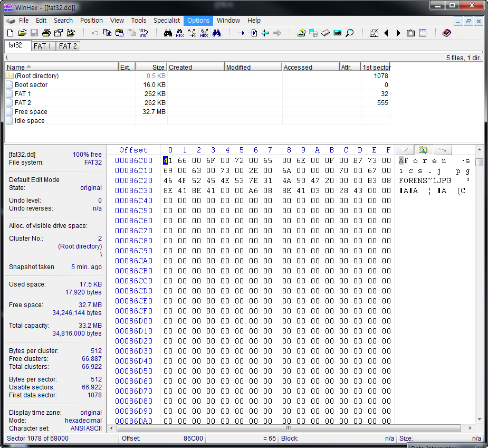Open the Specialist menu
This screenshot has height=448, width=488.
tap(167, 20)
